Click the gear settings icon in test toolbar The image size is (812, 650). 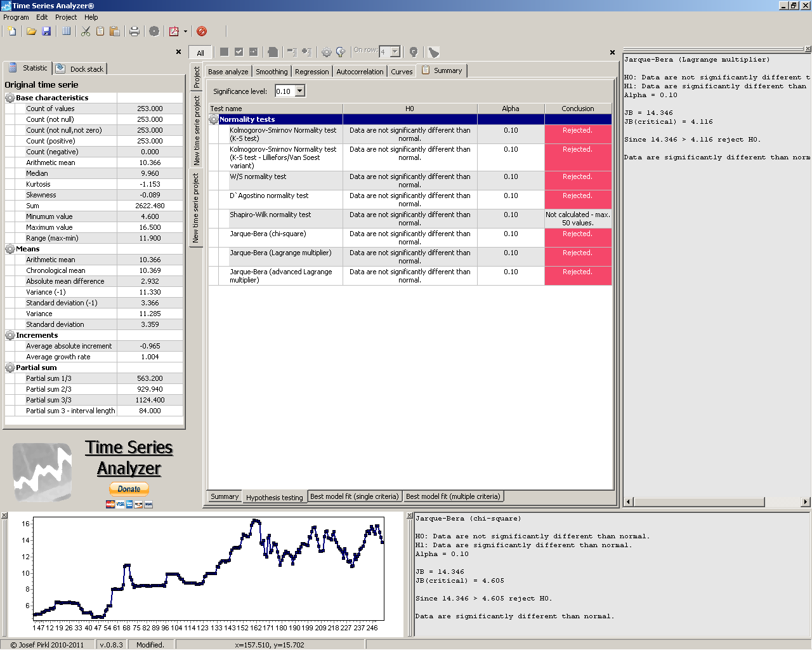coord(326,52)
